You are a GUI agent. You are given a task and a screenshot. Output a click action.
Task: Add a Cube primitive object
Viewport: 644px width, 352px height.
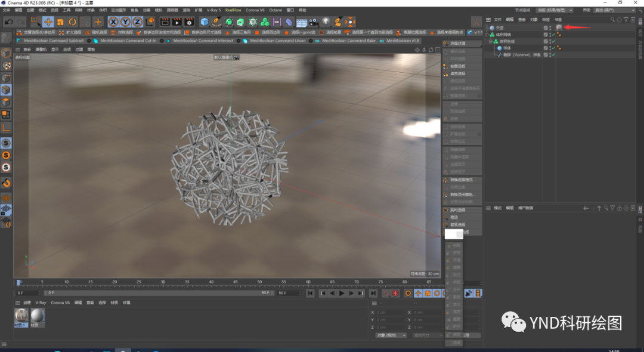coord(204,21)
